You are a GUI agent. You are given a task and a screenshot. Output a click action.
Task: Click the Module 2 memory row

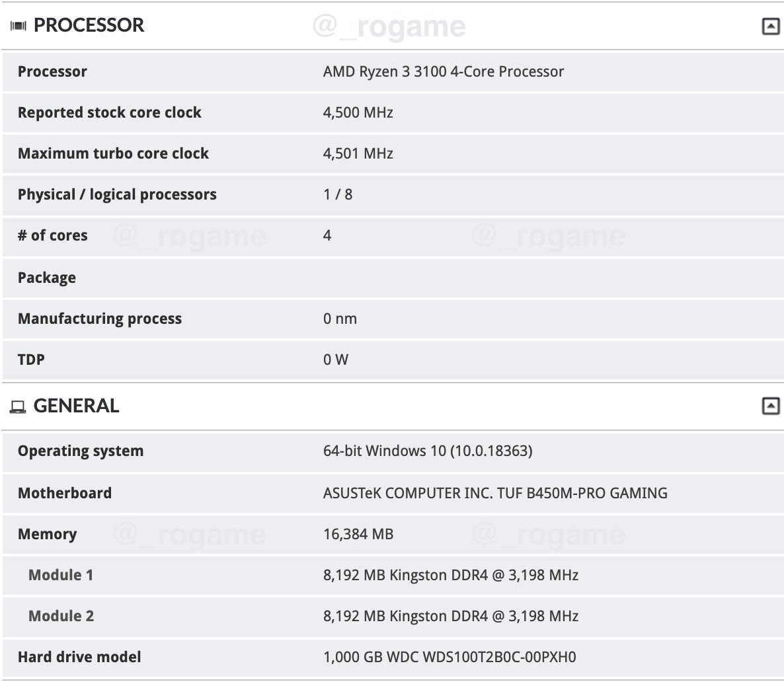pos(393,616)
